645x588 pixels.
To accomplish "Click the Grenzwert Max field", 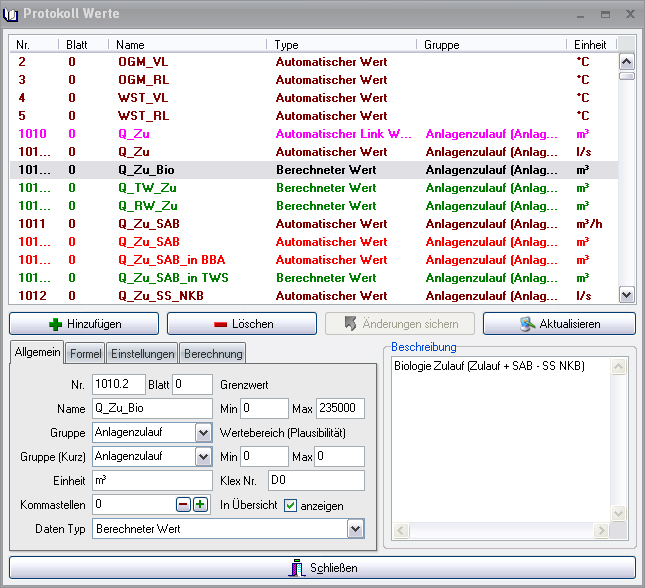I will tap(340, 408).
